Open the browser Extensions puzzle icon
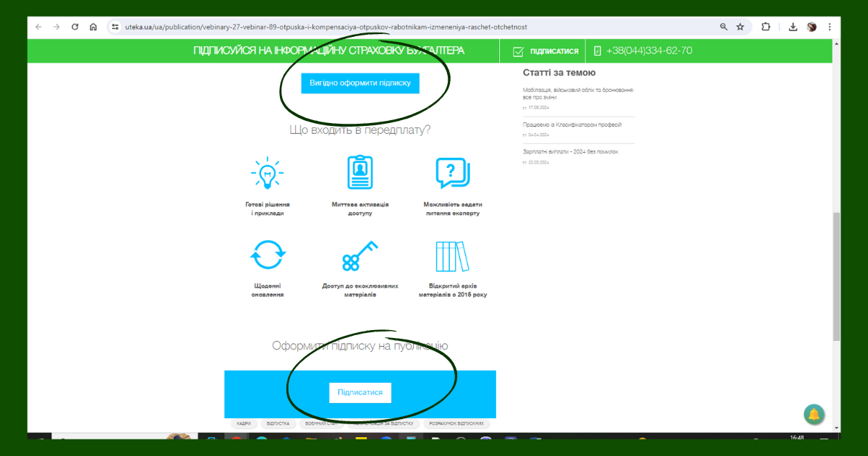Viewport: 868px width, 456px height. [766, 27]
